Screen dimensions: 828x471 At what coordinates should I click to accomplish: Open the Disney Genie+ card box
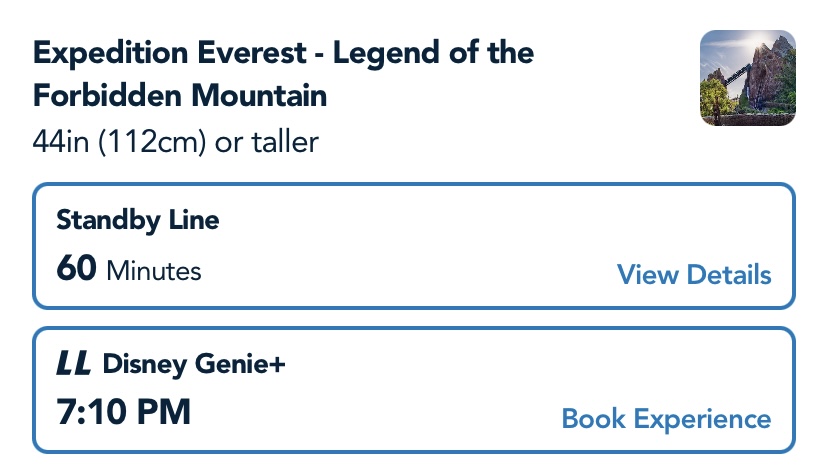click(414, 390)
